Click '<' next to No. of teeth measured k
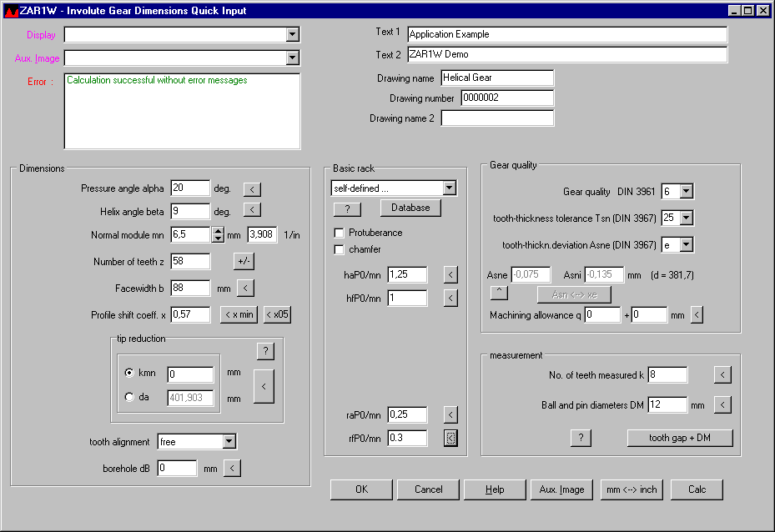Image resolution: width=775 pixels, height=532 pixels. [x=723, y=375]
